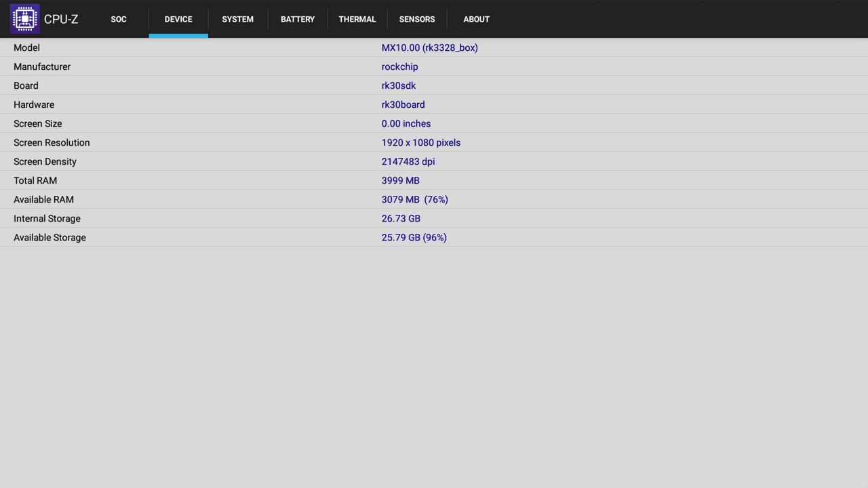Select the Board label
This screenshot has height=488, width=868.
(26, 85)
